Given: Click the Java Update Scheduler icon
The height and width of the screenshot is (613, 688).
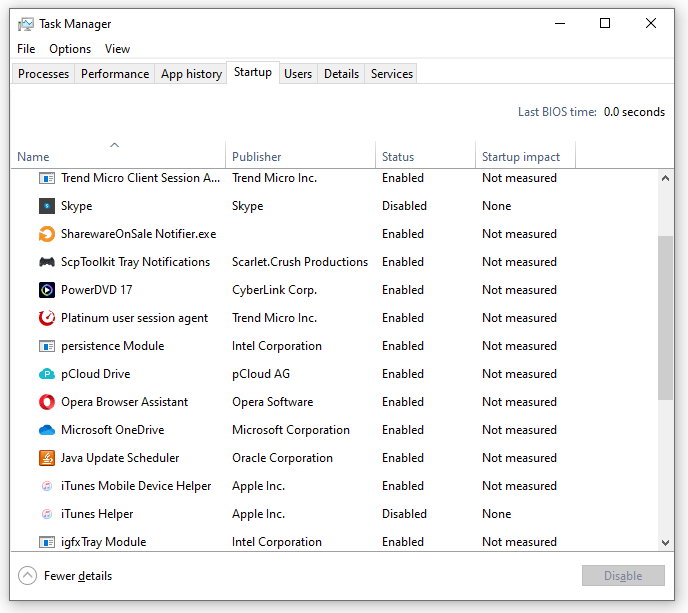Looking at the screenshot, I should (x=46, y=458).
